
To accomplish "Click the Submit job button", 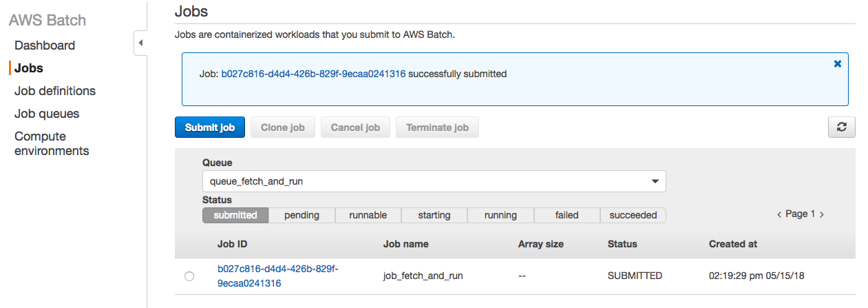I will pos(210,127).
